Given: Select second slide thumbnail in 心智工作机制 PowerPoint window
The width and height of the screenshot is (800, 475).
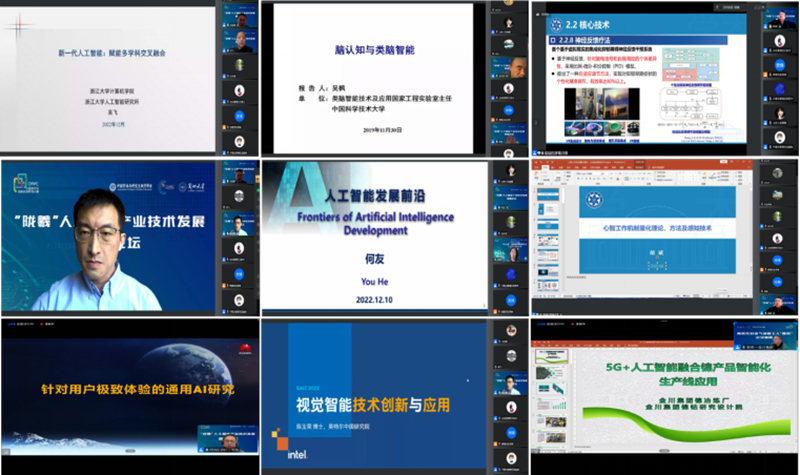Looking at the screenshot, I should point(548,210).
